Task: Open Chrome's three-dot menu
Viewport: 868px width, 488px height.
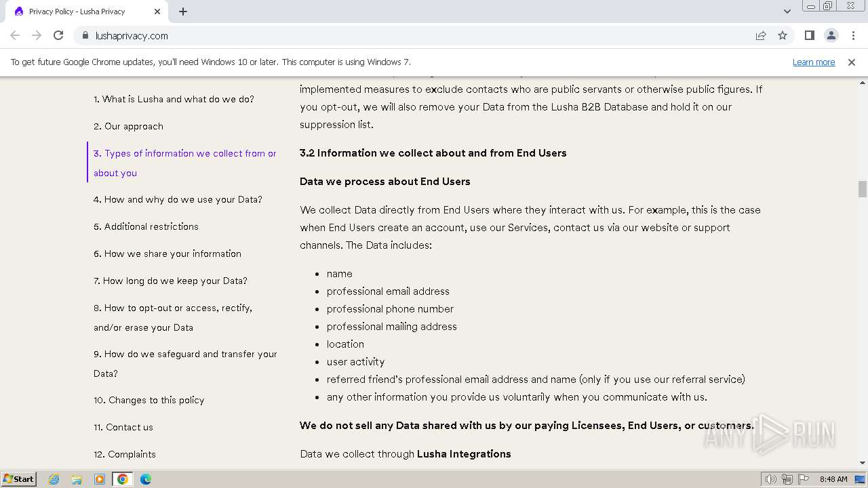Action: point(853,35)
